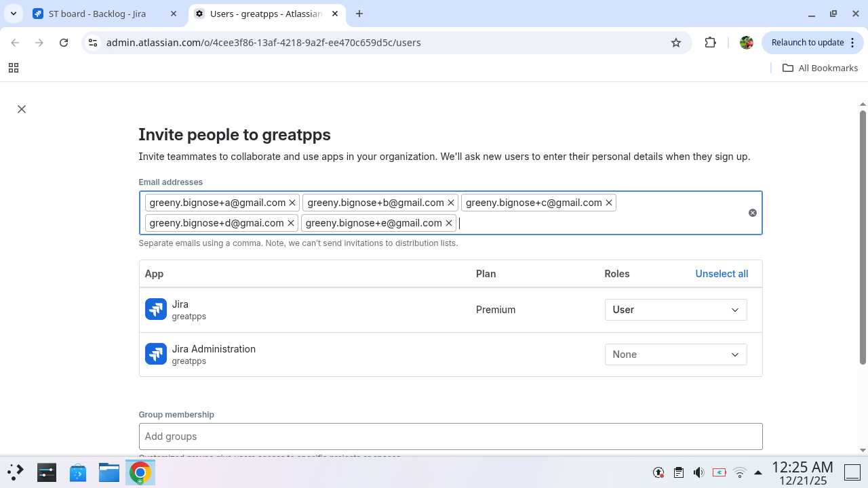View site information icon in address bar
This screenshot has height=488, width=868.
(93, 43)
